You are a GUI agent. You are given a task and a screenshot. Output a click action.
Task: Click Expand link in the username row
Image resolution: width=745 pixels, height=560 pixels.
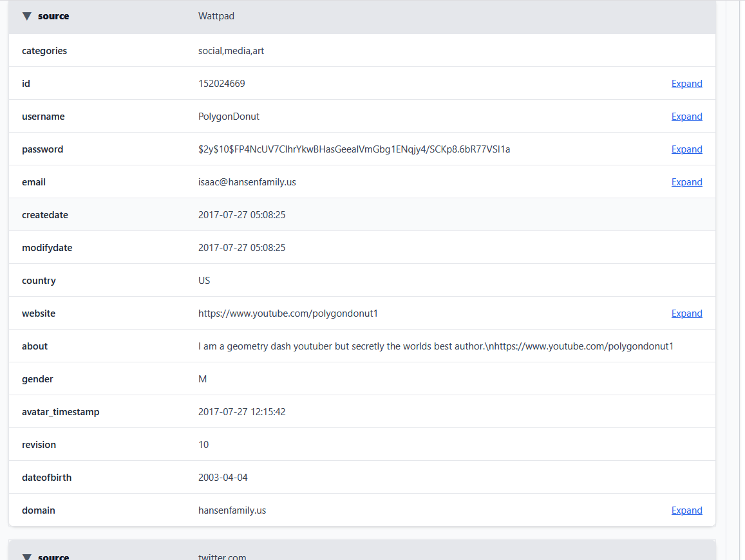tap(686, 117)
